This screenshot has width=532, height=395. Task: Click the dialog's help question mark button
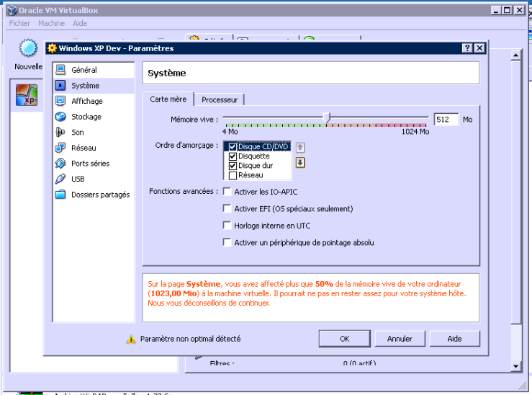click(467, 48)
